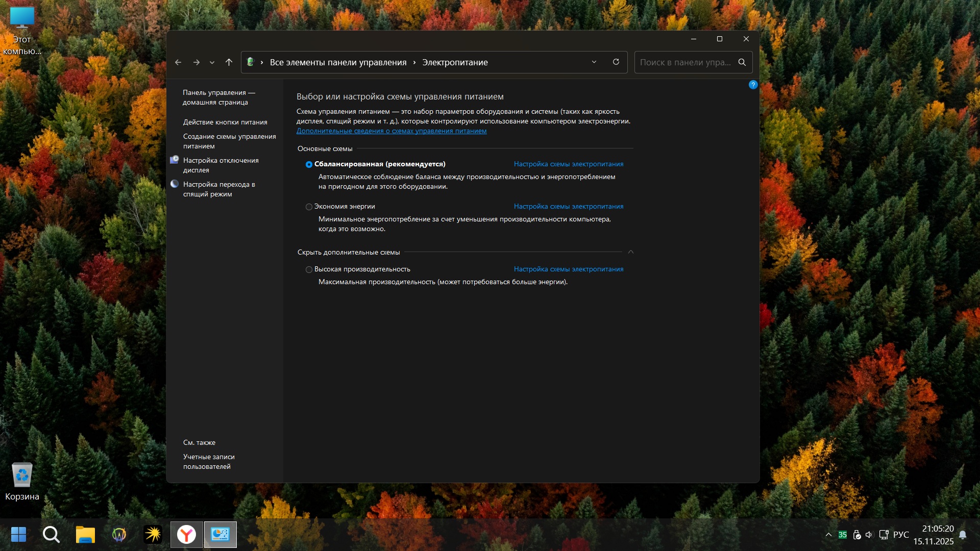The width and height of the screenshot is (980, 551).
Task: Click the search magnifier in control panel
Action: [742, 62]
